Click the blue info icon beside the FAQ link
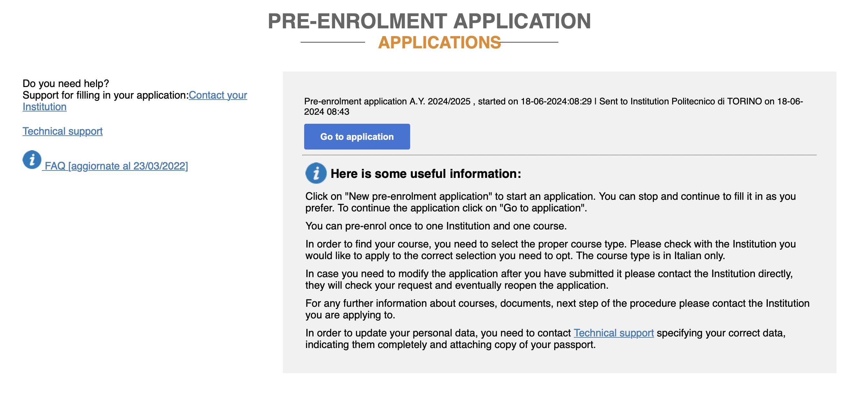Screen dimensions: 868x397 pos(32,160)
